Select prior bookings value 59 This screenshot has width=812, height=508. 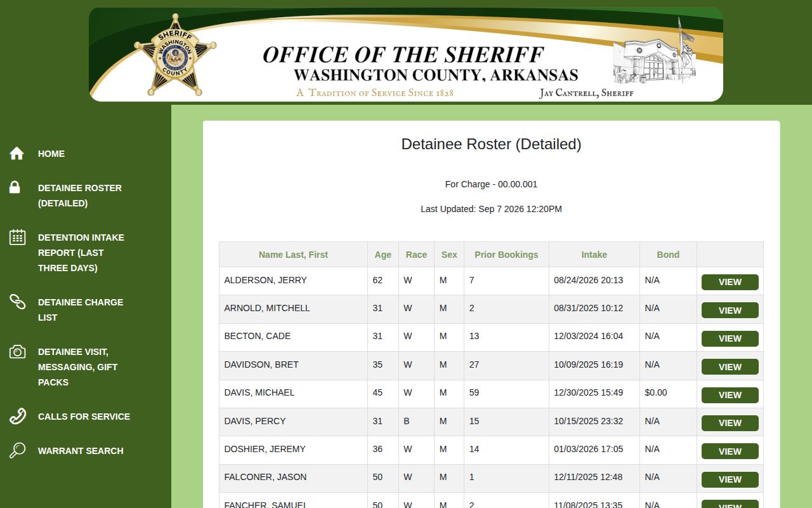pyautogui.click(x=474, y=392)
